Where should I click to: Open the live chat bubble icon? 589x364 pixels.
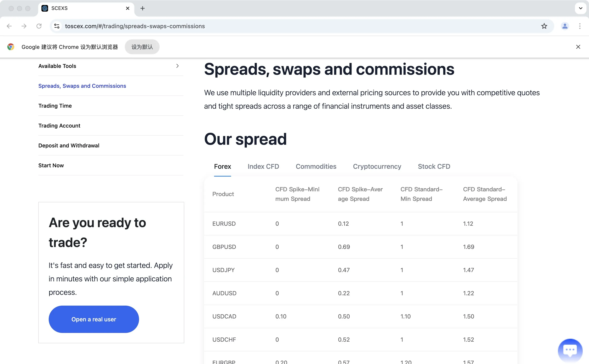pyautogui.click(x=570, y=350)
